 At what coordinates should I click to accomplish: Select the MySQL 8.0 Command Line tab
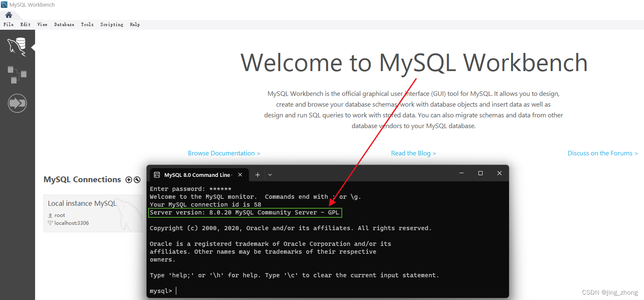198,175
